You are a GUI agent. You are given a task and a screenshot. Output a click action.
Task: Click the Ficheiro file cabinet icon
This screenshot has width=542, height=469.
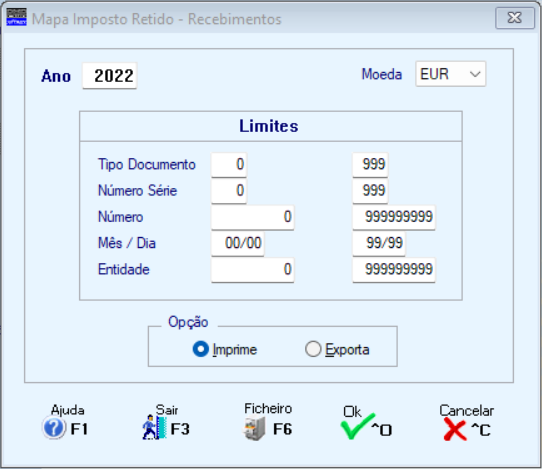[x=254, y=429]
